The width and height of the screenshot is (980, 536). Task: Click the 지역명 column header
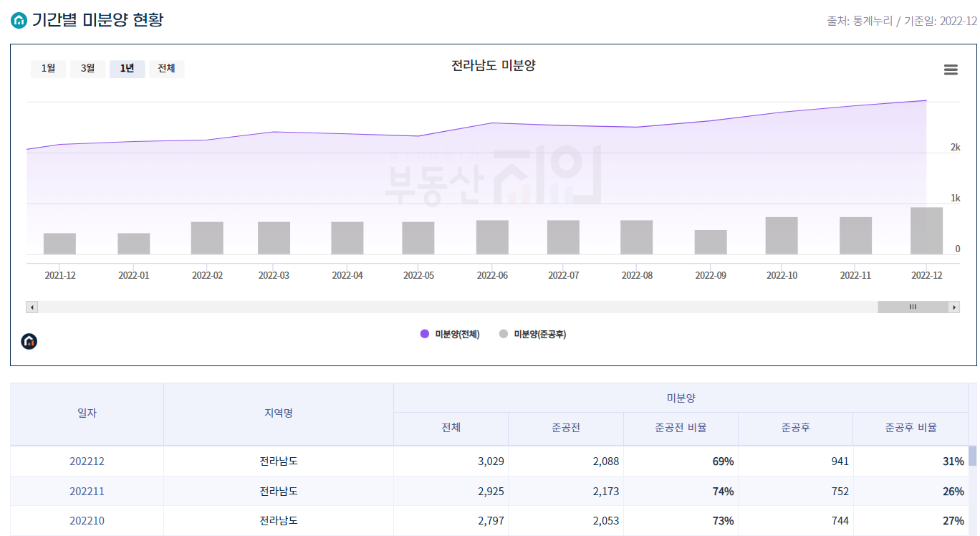click(x=279, y=413)
